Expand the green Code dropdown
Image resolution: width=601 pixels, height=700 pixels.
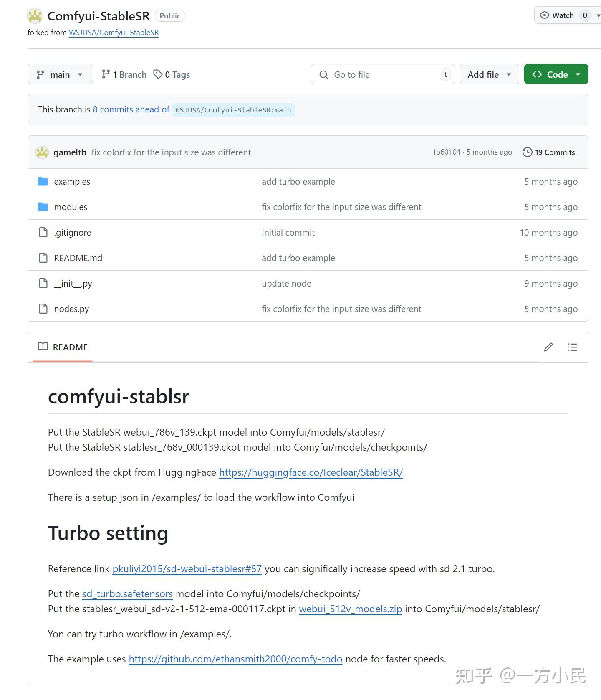pyautogui.click(x=556, y=74)
